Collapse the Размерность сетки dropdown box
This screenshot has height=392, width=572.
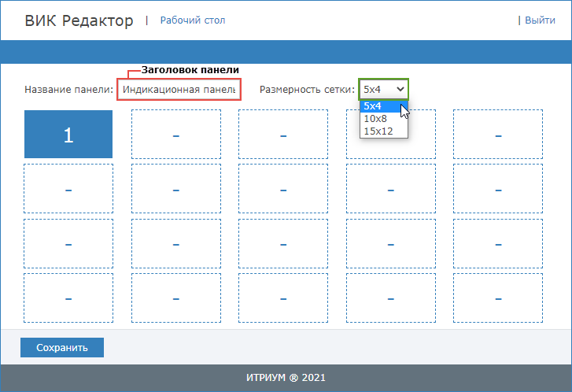tap(384, 90)
